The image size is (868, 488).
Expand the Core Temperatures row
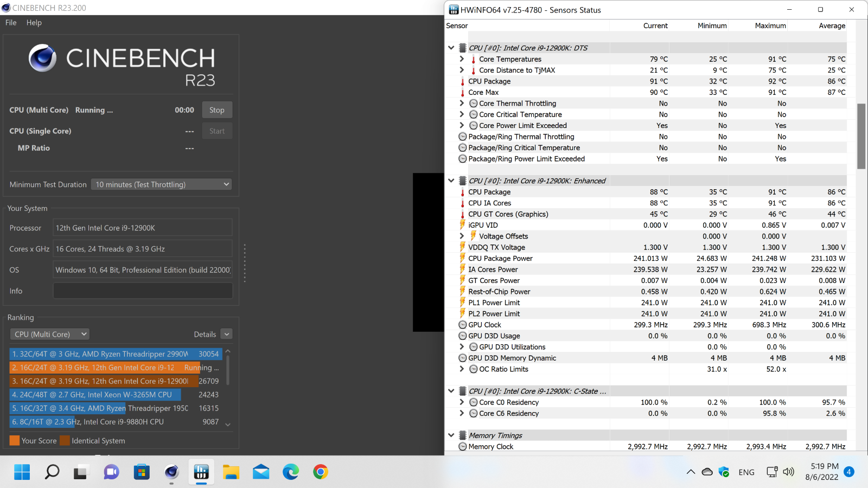(x=462, y=59)
